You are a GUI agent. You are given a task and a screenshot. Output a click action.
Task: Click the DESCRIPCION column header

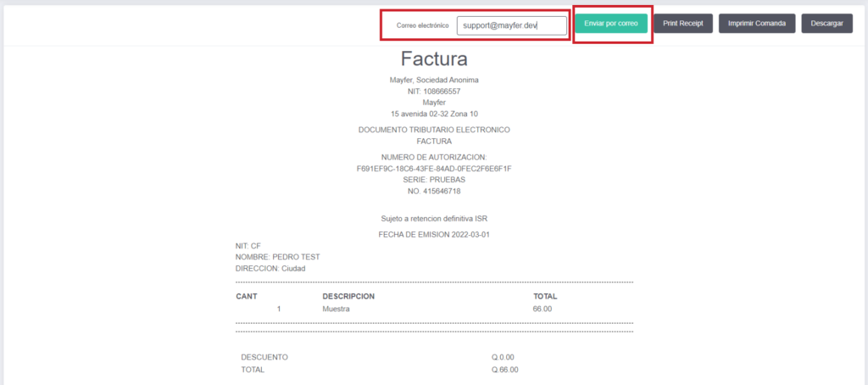click(348, 296)
